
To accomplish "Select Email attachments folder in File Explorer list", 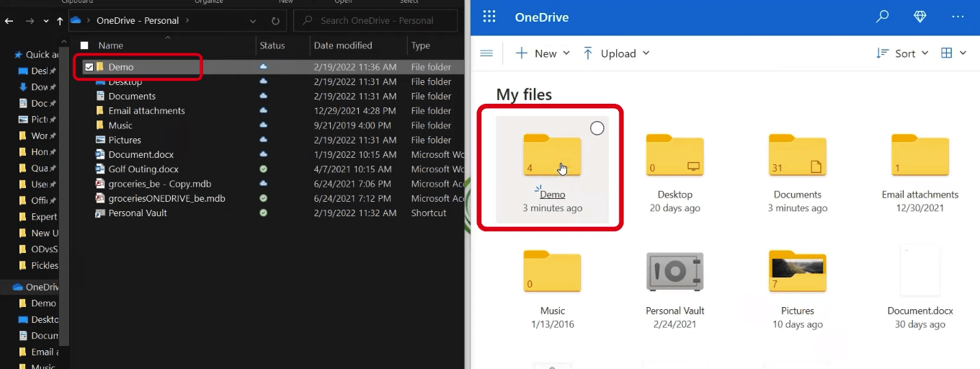I will tap(146, 111).
